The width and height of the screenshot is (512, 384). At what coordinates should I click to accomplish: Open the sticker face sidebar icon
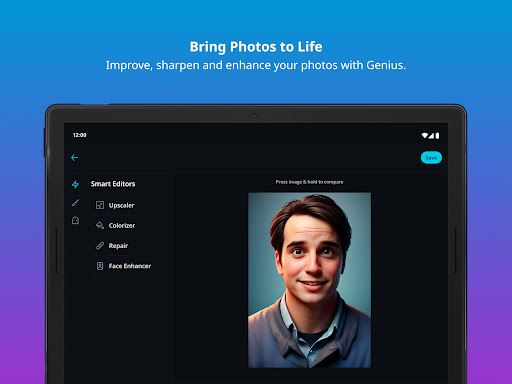coord(75,220)
